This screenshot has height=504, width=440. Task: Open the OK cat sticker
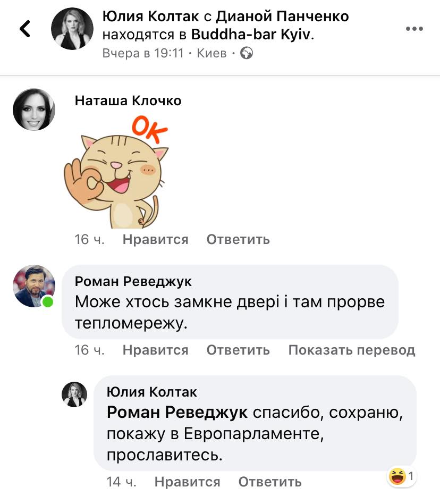click(116, 173)
